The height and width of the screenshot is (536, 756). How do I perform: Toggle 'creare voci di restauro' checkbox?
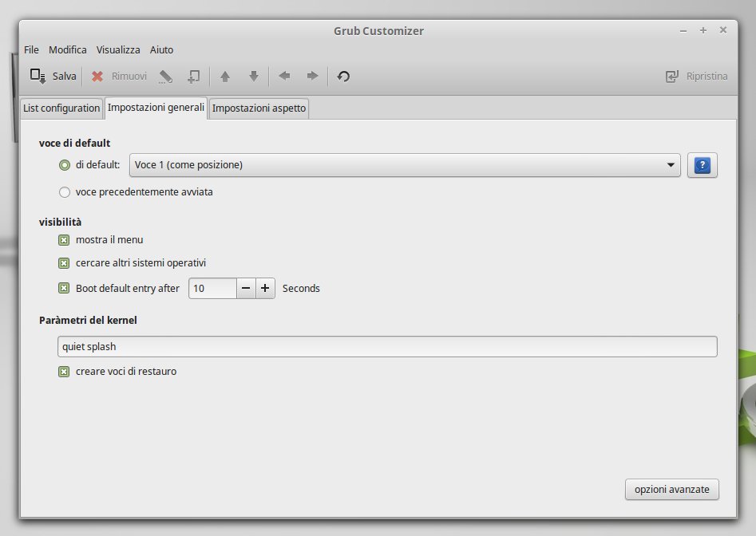click(64, 372)
